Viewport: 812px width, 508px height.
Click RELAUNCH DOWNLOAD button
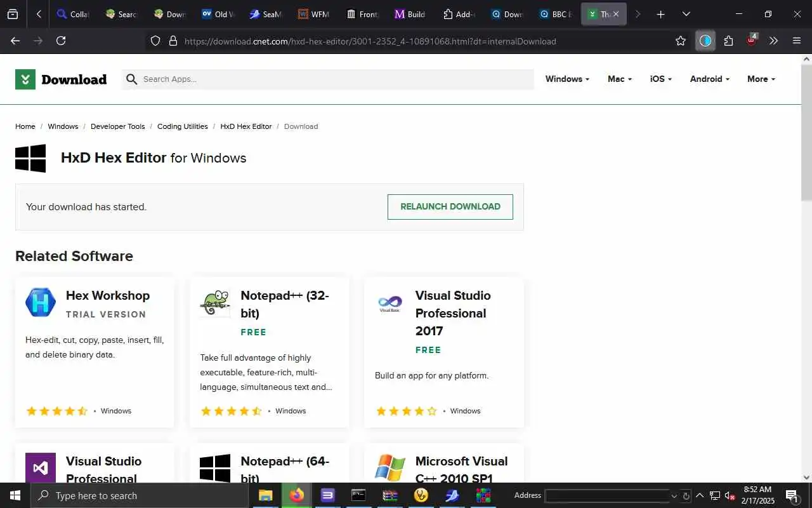450,207
